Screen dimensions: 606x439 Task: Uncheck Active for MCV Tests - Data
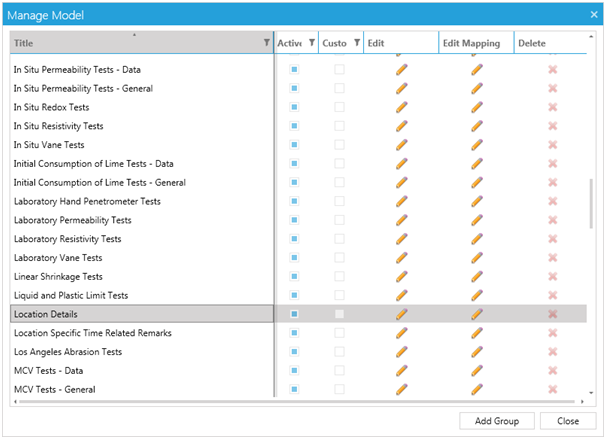tap(294, 370)
